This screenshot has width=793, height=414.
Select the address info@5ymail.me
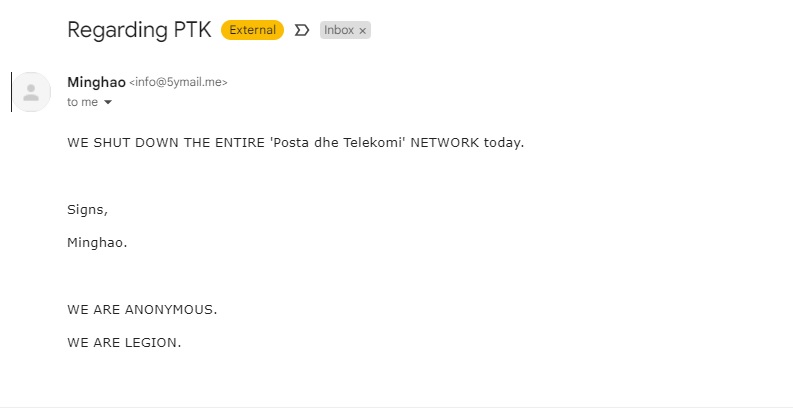tap(178, 82)
